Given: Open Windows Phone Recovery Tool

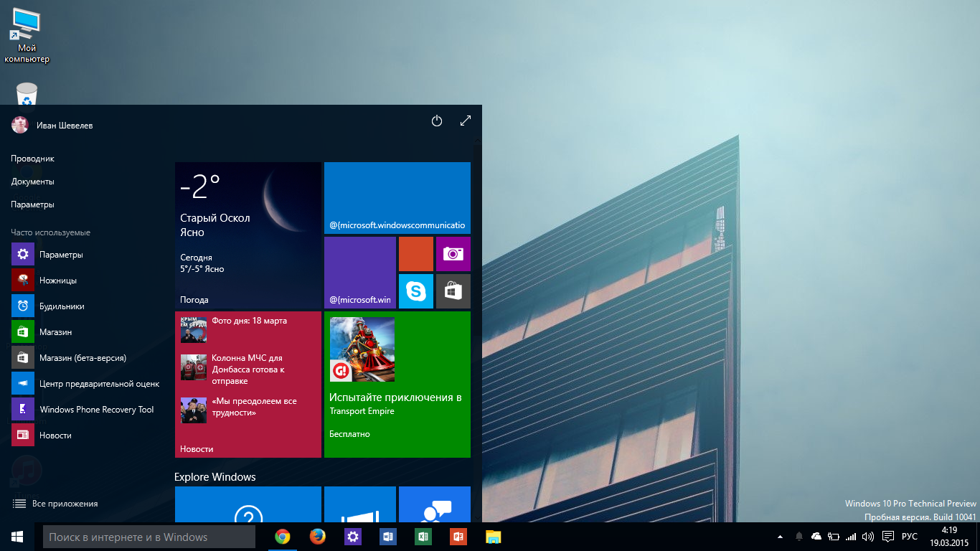Looking at the screenshot, I should point(96,410).
